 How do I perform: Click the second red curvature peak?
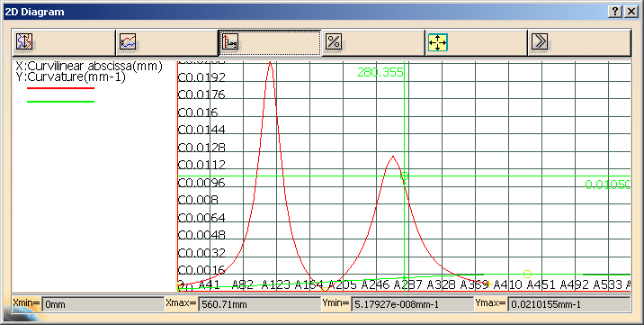[x=393, y=157]
